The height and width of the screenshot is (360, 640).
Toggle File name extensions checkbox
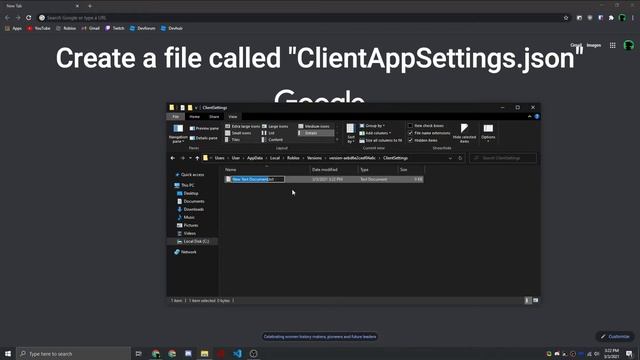[429, 133]
